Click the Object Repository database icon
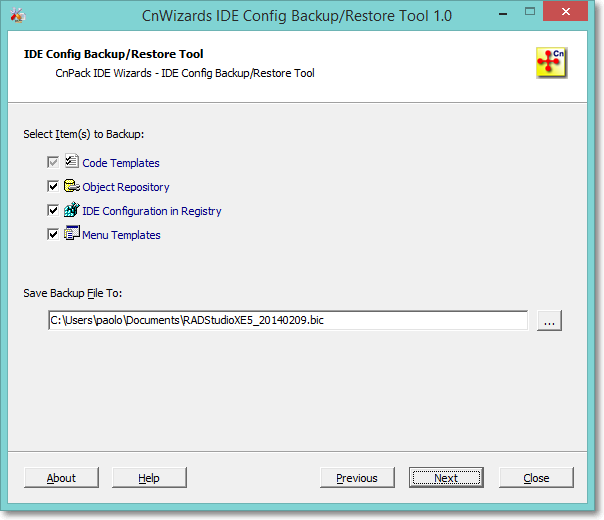 [x=72, y=186]
